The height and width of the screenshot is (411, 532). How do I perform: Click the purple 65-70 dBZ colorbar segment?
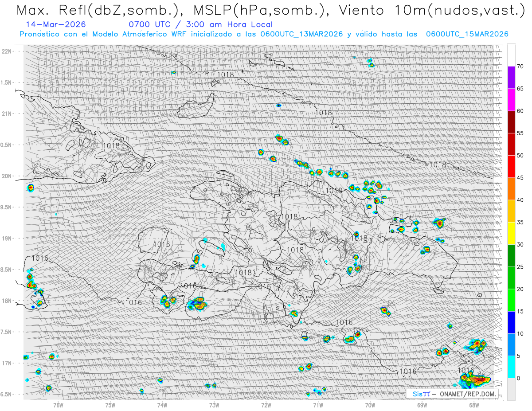[511, 78]
